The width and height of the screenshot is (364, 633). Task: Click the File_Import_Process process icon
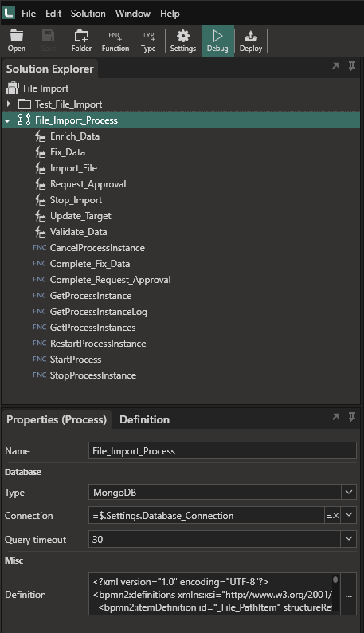coord(24,120)
